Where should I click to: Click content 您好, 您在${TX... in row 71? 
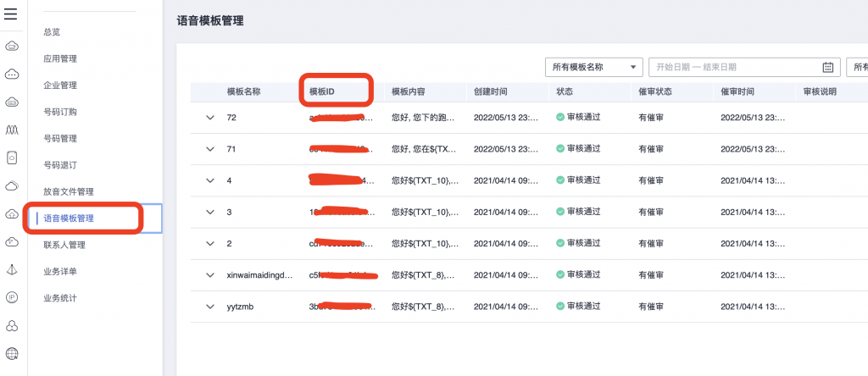point(425,149)
